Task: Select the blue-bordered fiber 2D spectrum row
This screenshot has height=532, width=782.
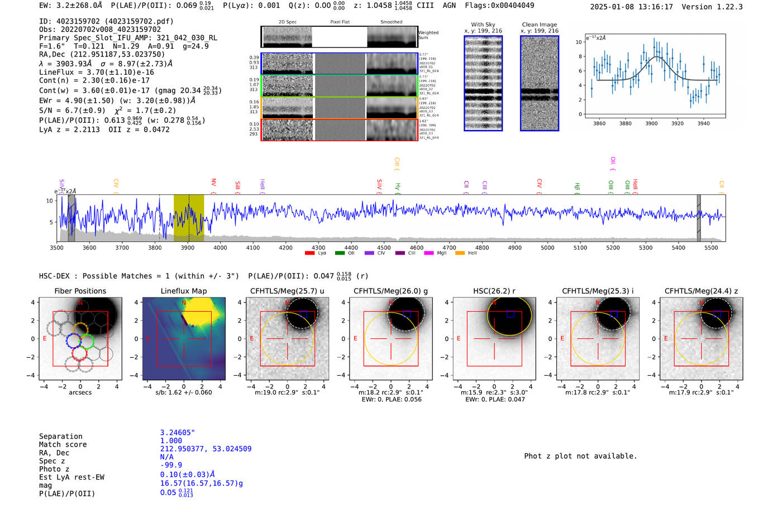Action: (x=340, y=64)
